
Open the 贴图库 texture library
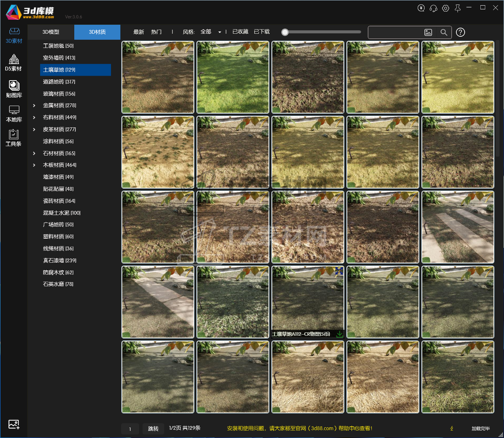(14, 89)
